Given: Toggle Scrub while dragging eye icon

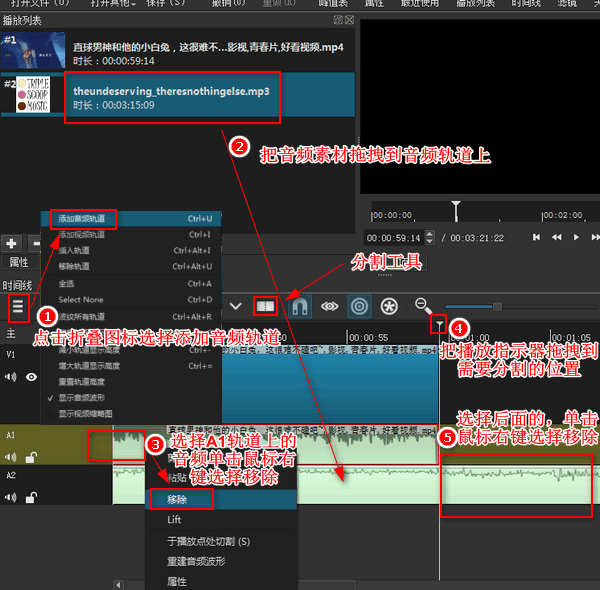Looking at the screenshot, I should click(329, 306).
